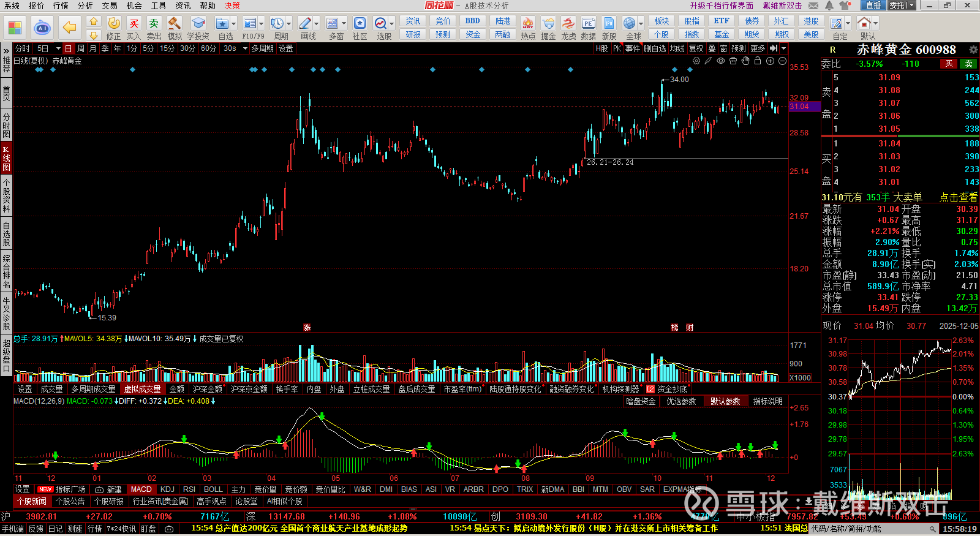The image size is (980, 536).
Task: Open the AI assistant robot icon
Action: [x=42, y=28]
